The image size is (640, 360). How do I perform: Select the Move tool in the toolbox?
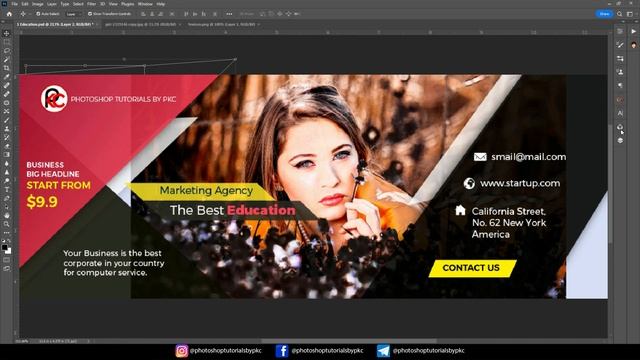tap(7, 33)
